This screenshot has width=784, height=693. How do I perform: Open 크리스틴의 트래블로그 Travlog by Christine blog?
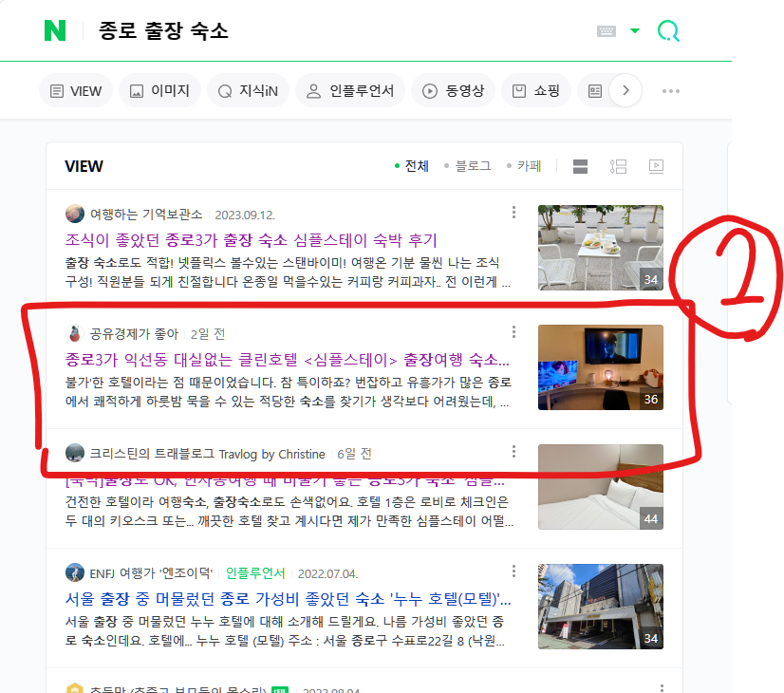[207, 454]
